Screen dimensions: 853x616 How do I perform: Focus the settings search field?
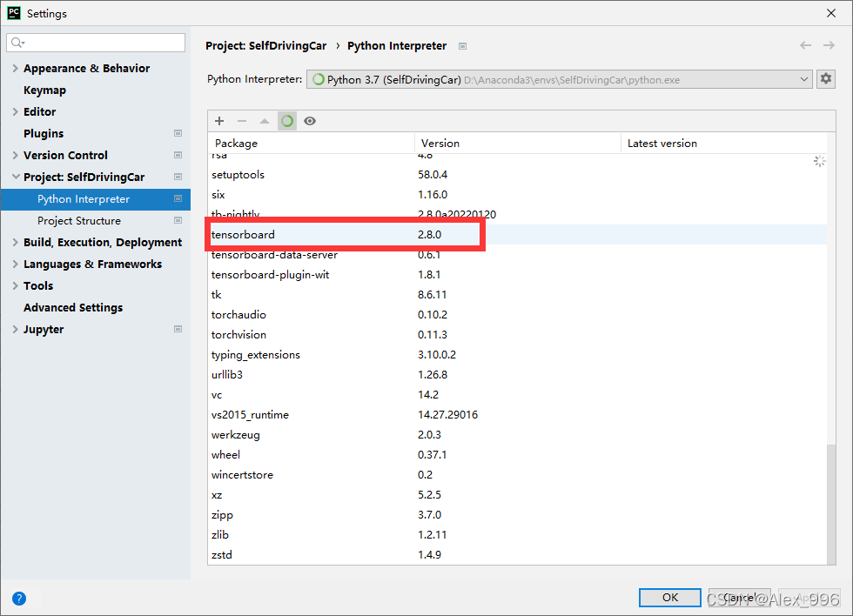tap(96, 43)
